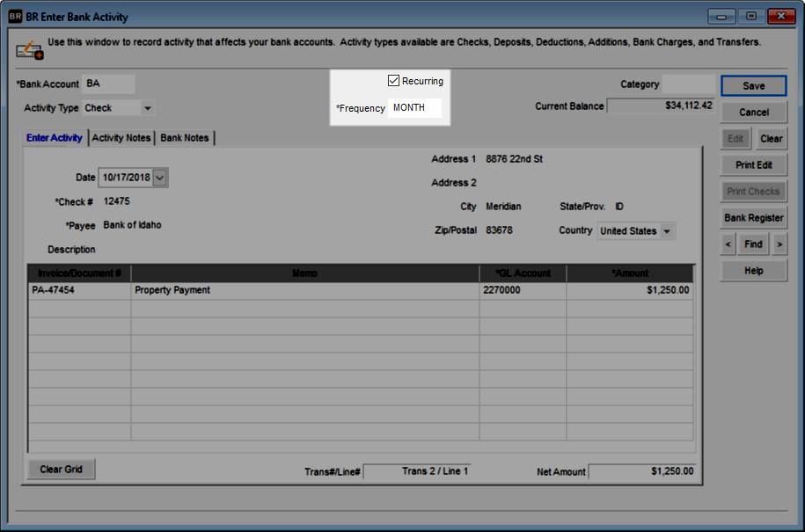Click the BR icon in the title bar
The image size is (805, 532).
click(15, 17)
